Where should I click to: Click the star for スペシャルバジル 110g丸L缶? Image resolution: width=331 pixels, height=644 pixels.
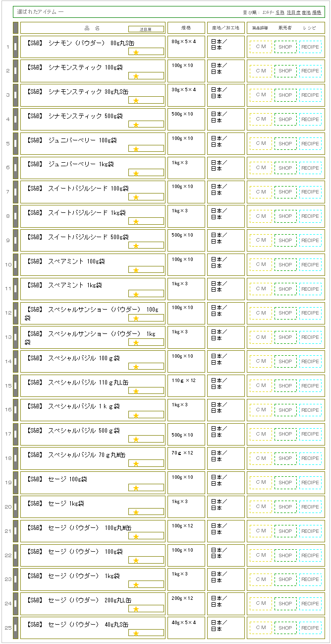coord(136,391)
